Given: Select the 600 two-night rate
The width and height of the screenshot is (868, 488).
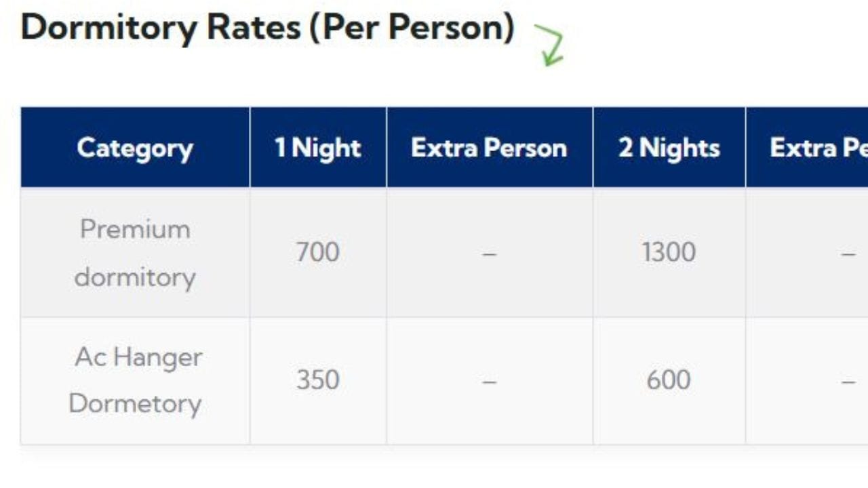Looking at the screenshot, I should 669,380.
